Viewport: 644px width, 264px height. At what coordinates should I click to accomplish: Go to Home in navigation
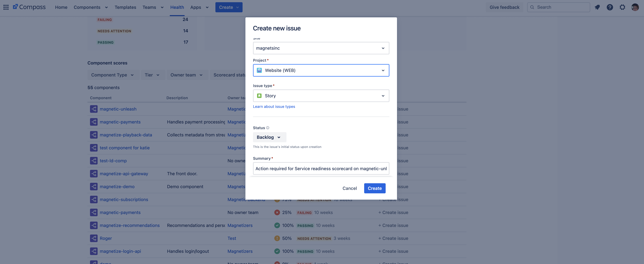click(x=61, y=7)
